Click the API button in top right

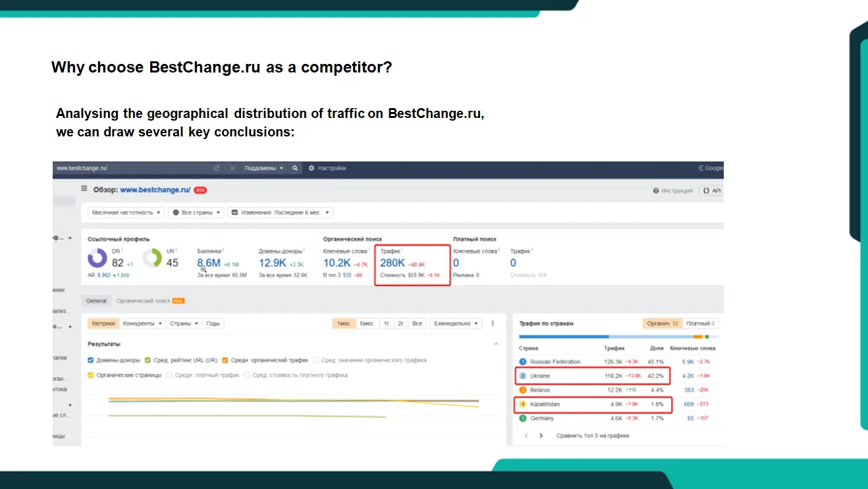(x=713, y=190)
